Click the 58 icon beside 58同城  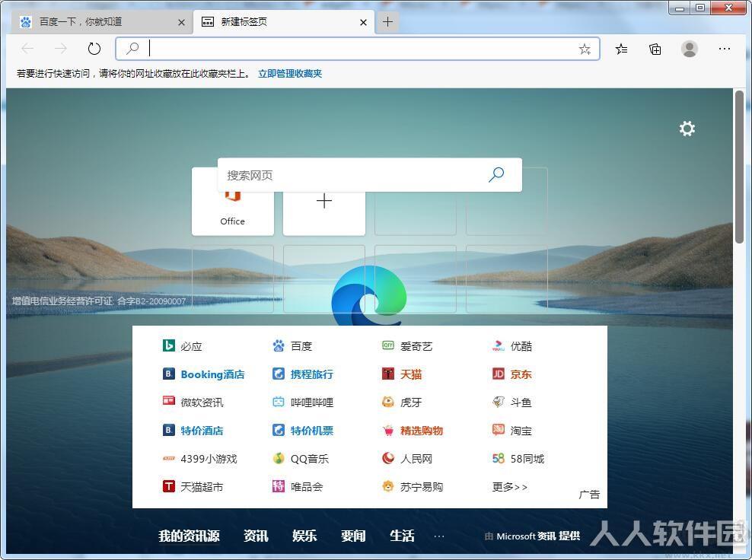(x=499, y=458)
